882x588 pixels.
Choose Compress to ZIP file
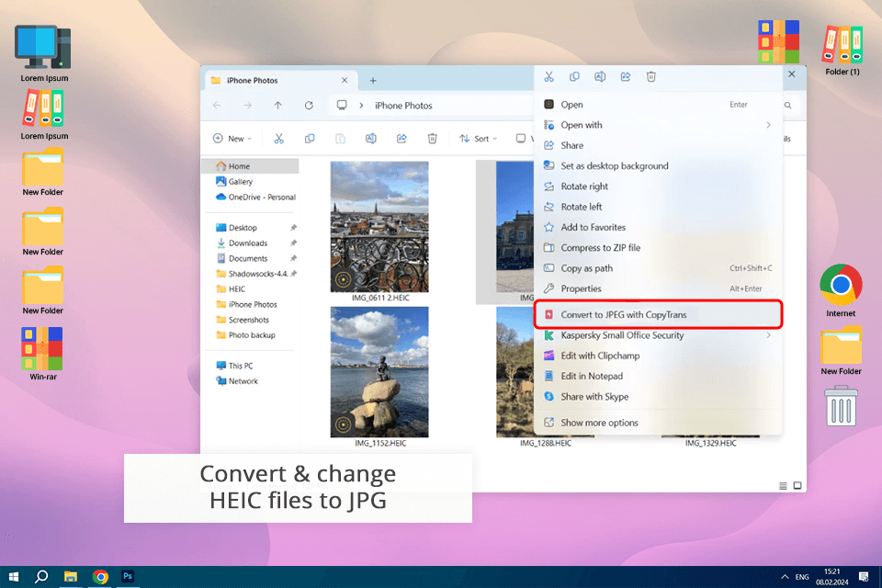658,247
